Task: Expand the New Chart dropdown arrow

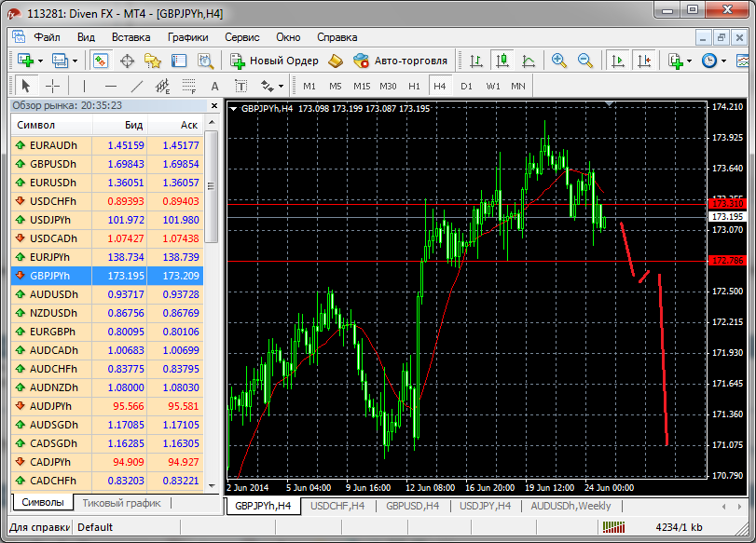Action: coord(40,61)
